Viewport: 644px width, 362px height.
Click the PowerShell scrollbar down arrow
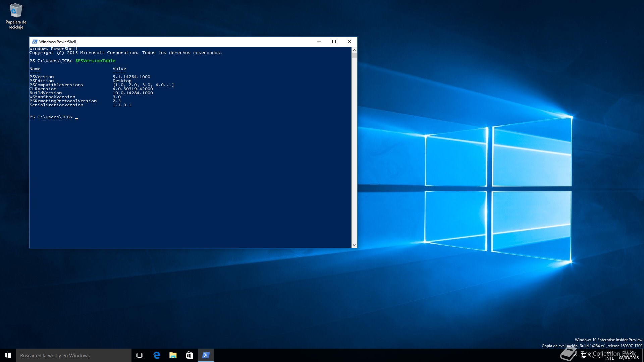354,245
